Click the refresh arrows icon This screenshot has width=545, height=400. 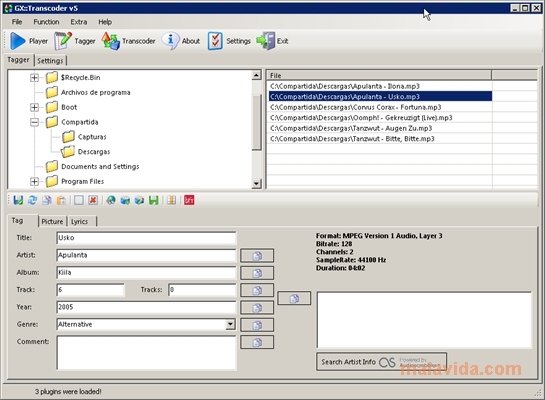click(x=32, y=200)
